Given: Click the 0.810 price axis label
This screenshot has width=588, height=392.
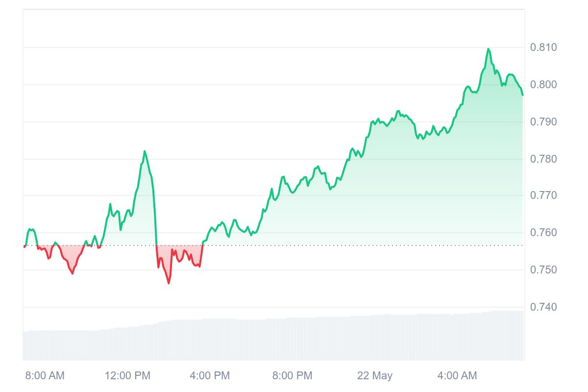Looking at the screenshot, I should [544, 48].
